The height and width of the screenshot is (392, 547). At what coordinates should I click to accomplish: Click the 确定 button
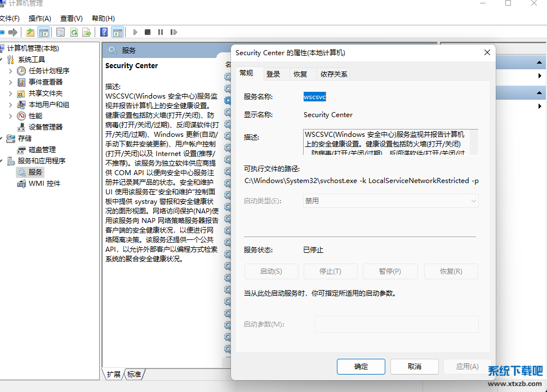(361, 367)
